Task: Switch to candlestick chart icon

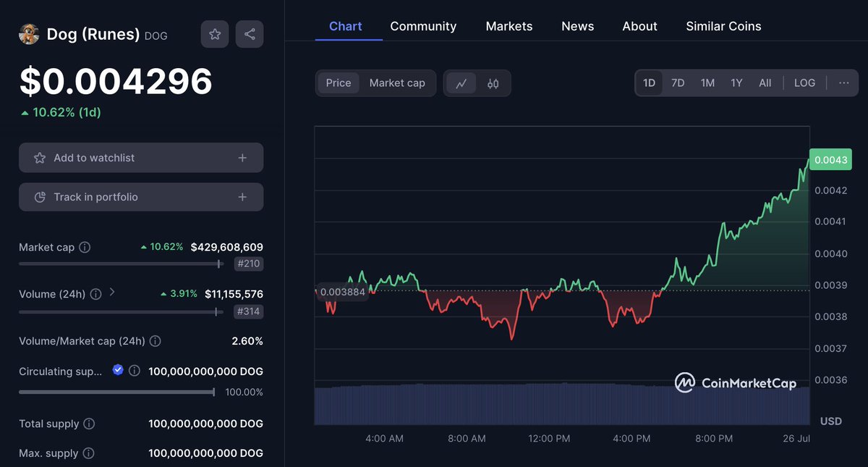Action: 493,83
